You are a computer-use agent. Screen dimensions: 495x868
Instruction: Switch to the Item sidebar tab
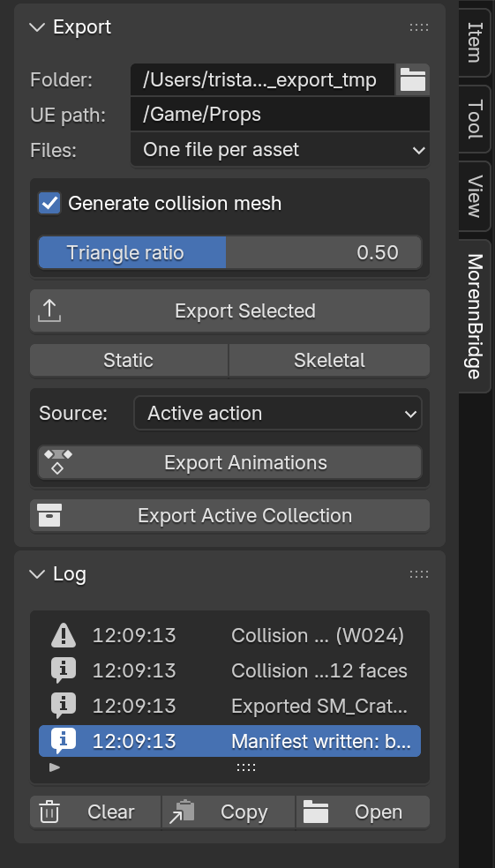click(475, 42)
